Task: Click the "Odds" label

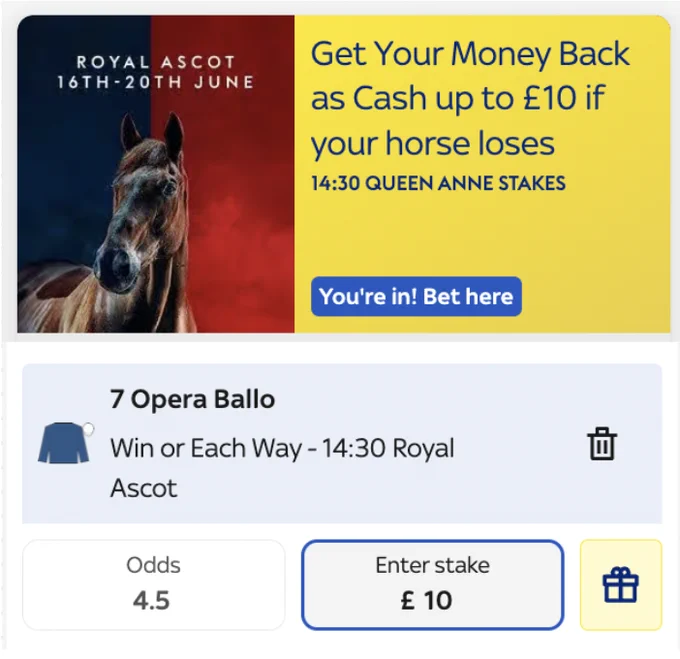Action: pos(154,565)
